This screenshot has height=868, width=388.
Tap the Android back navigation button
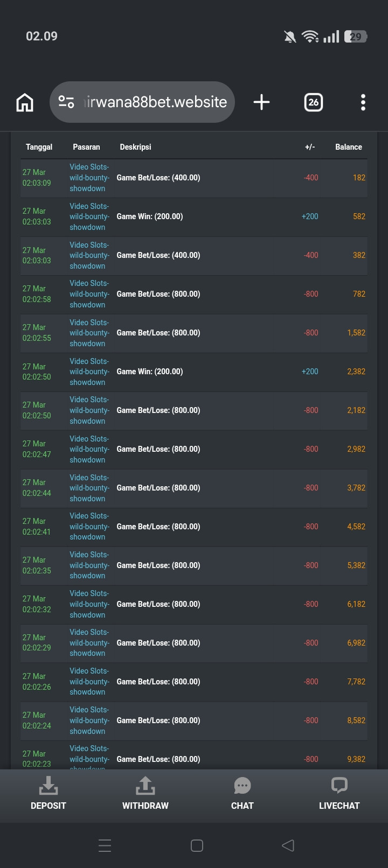click(288, 845)
